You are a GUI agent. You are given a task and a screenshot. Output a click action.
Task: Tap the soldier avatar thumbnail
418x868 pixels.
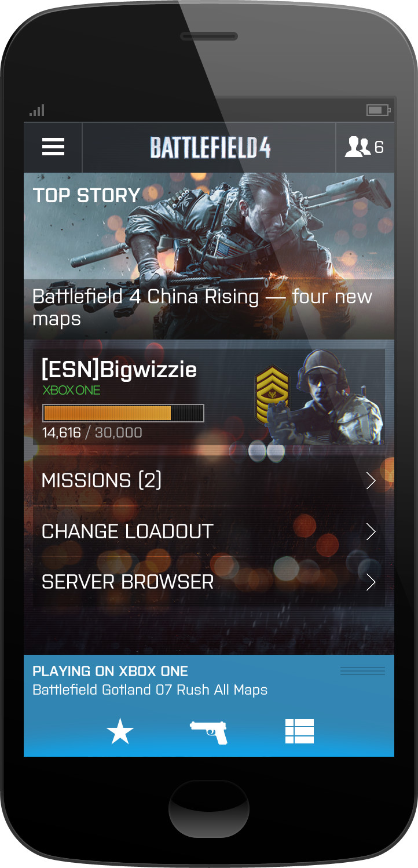click(x=337, y=397)
